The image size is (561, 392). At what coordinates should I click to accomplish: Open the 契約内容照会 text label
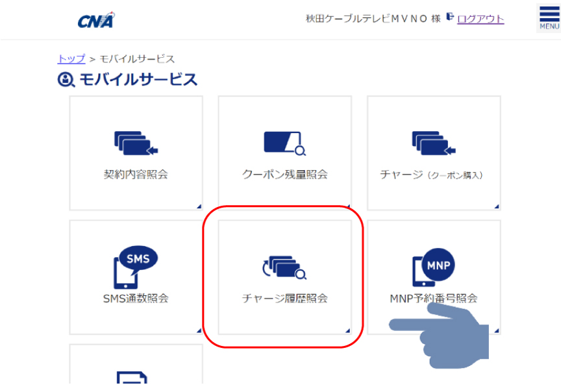click(x=136, y=175)
